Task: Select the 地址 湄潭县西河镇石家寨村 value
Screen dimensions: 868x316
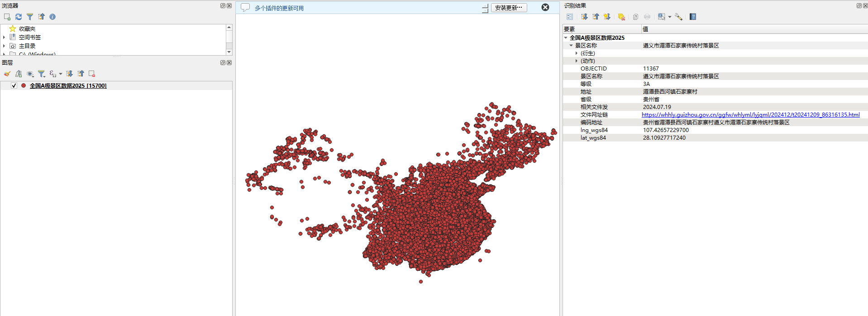Action: pos(670,92)
